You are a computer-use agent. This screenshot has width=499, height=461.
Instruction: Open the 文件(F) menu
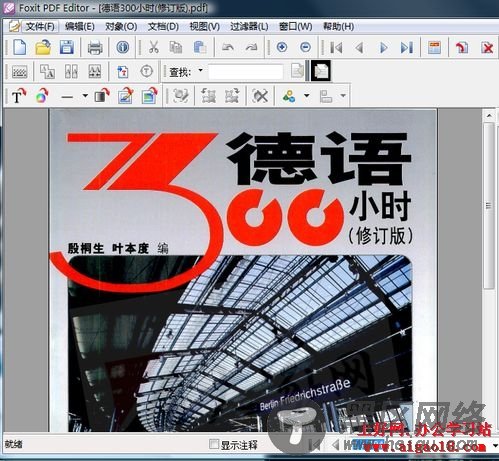click(x=40, y=27)
